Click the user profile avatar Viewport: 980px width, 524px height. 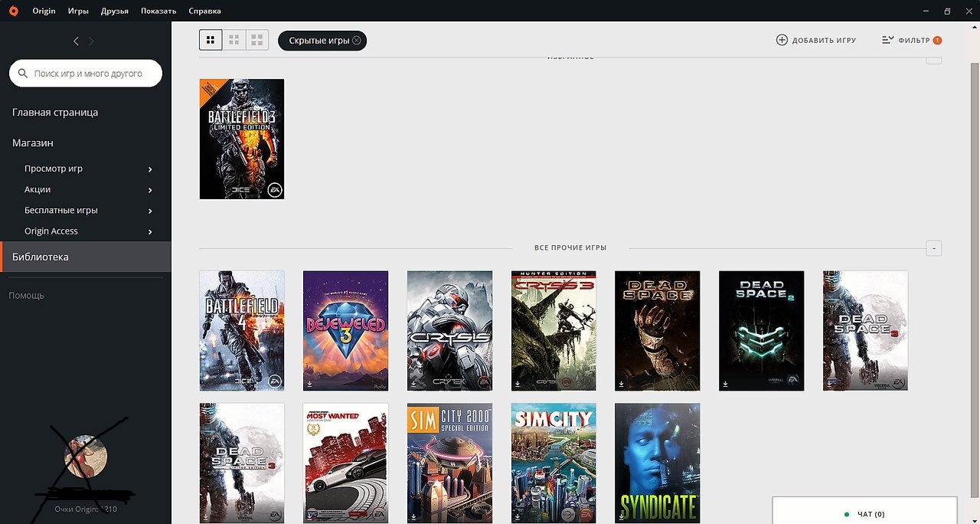coord(86,457)
